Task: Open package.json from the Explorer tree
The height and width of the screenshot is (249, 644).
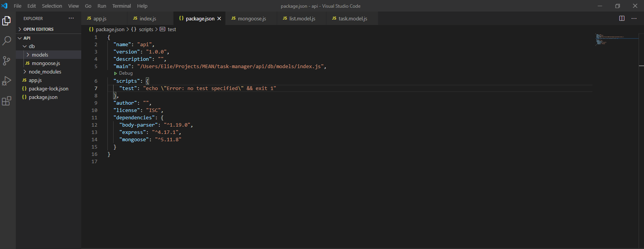Action: click(x=43, y=97)
